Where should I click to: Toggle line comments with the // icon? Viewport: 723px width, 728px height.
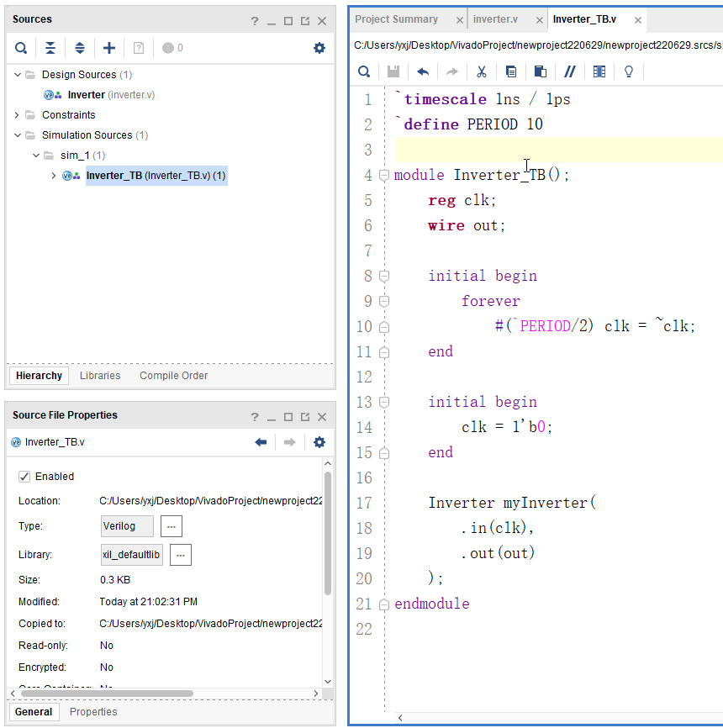click(570, 71)
